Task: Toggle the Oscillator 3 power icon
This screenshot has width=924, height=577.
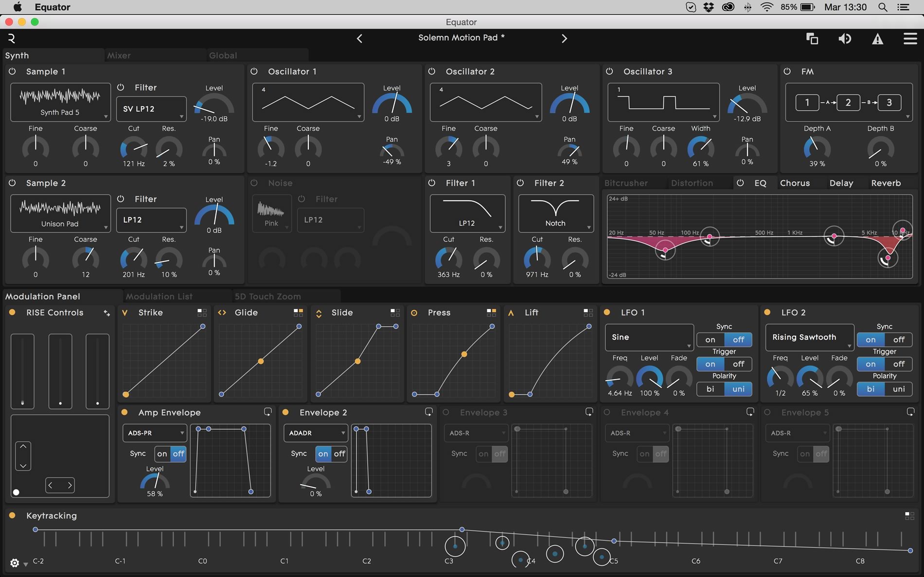Action: [609, 71]
